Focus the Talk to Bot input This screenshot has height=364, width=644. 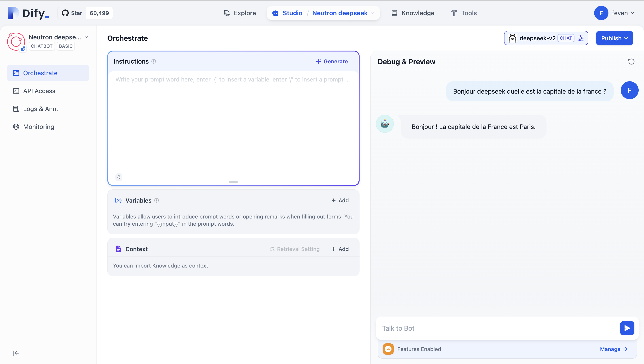coord(498,328)
